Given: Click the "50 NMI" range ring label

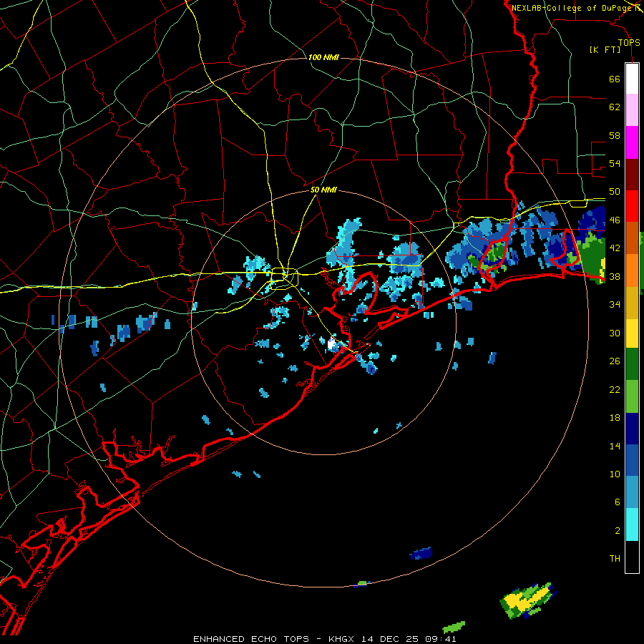Looking at the screenshot, I should (x=323, y=190).
